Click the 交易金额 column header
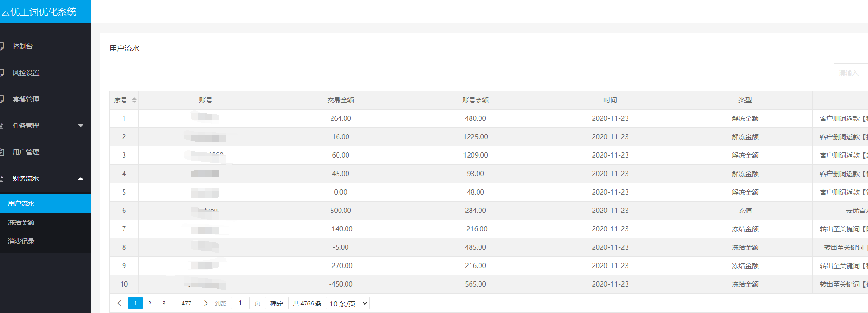This screenshot has height=313, width=868. coord(340,100)
